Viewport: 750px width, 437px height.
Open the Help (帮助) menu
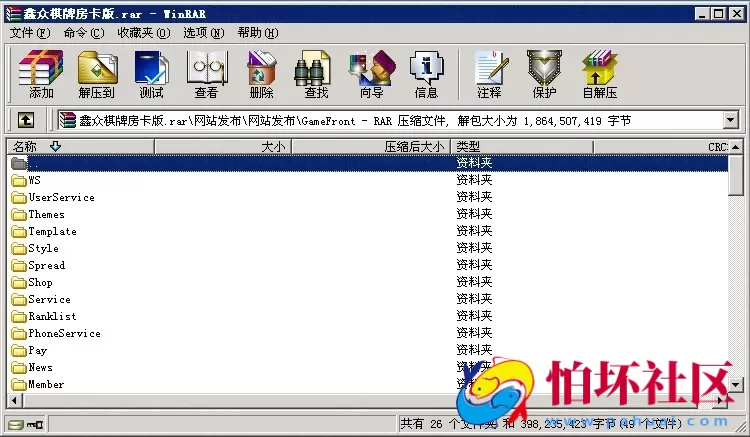(257, 33)
